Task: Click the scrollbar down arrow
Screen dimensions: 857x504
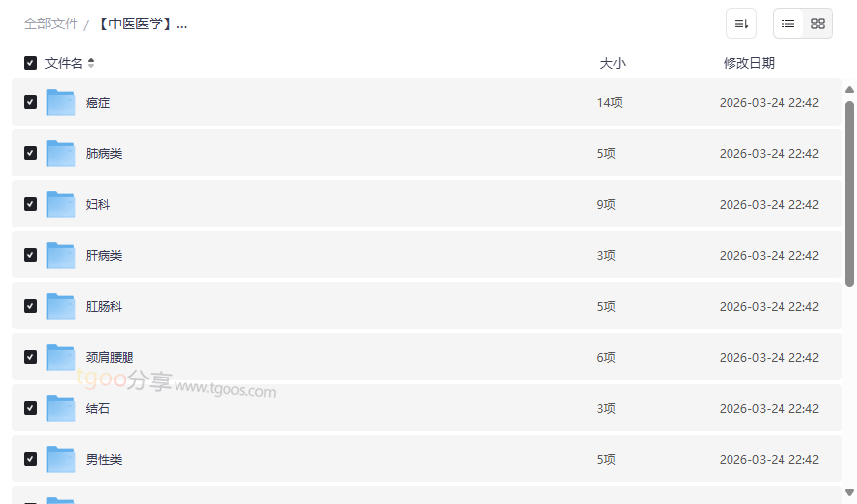Action: [849, 492]
